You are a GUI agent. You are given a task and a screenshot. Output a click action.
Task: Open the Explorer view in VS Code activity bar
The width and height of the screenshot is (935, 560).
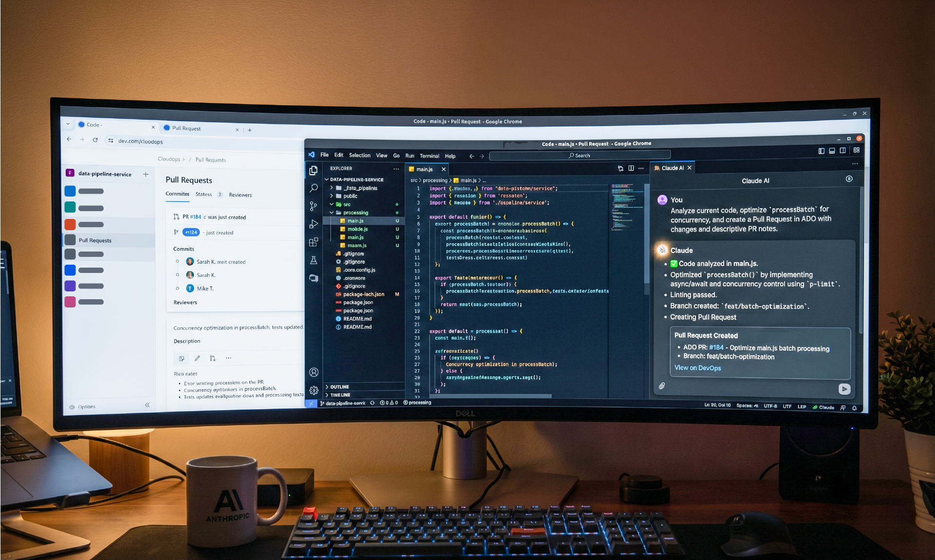coord(313,170)
